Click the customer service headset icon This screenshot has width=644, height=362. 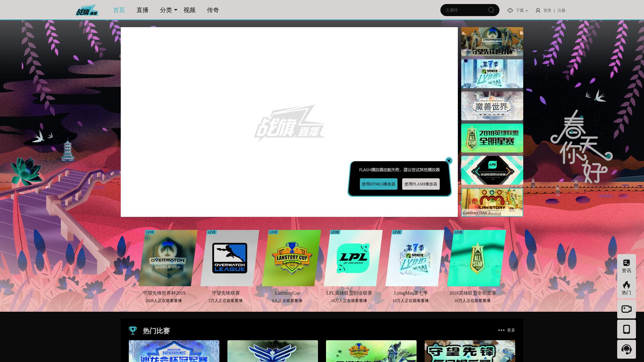pyautogui.click(x=626, y=349)
